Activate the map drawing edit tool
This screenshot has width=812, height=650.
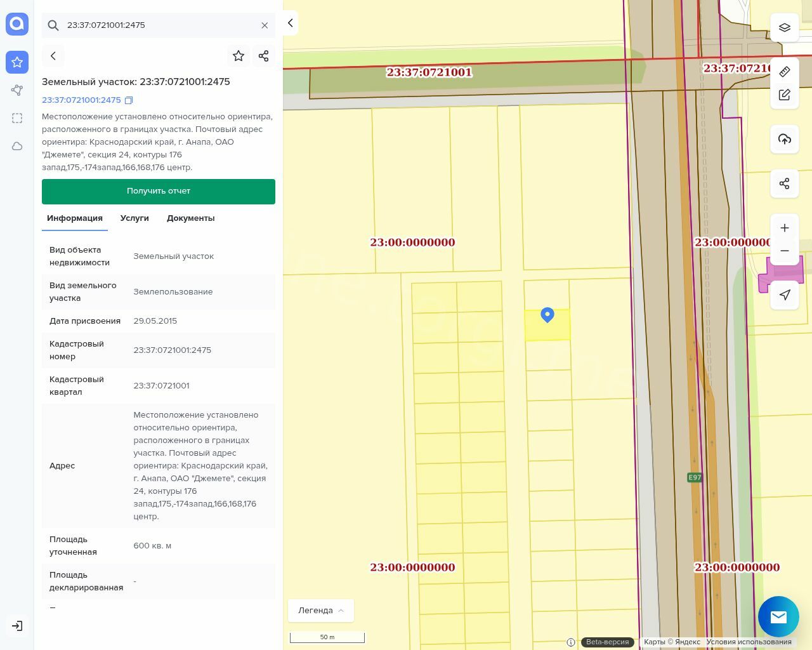click(x=784, y=95)
